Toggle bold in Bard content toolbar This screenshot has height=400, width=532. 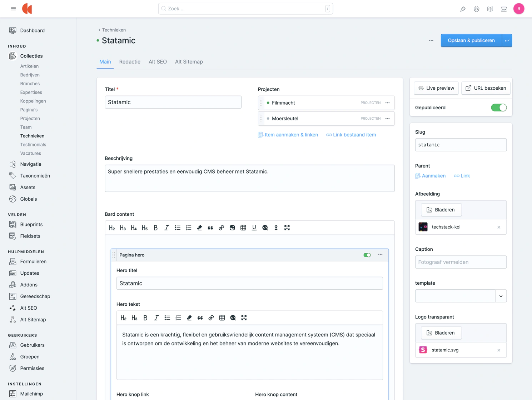pos(155,228)
